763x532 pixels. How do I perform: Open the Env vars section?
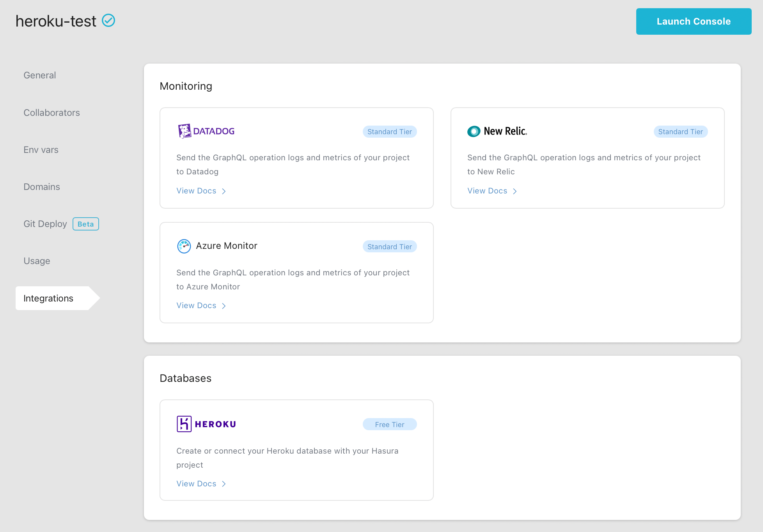coord(41,149)
